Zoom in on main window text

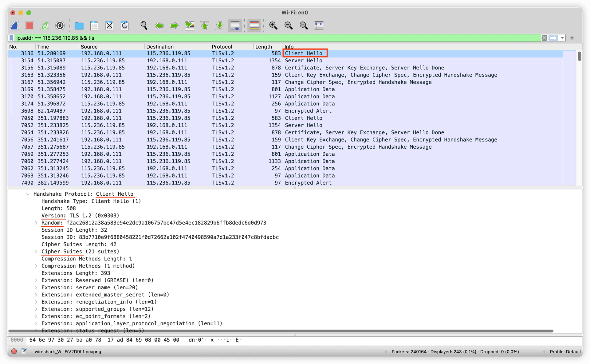[273, 25]
